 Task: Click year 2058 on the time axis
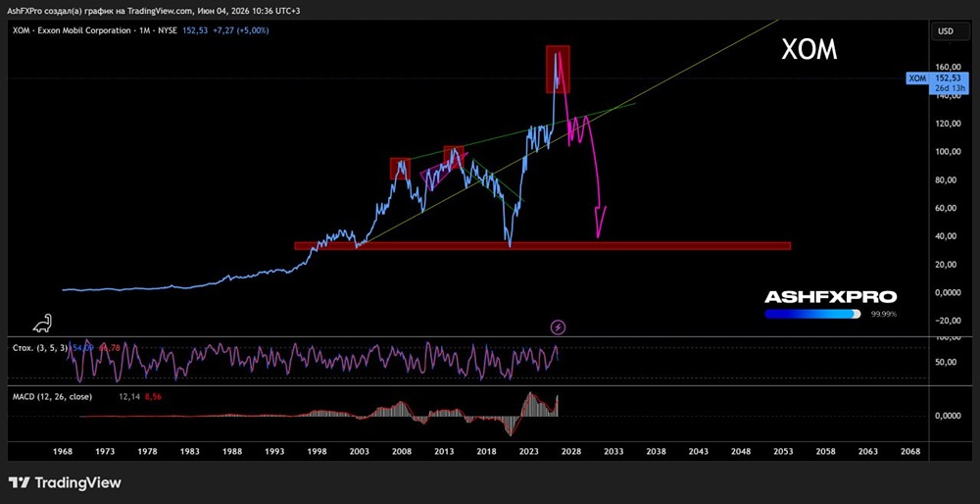pos(825,451)
